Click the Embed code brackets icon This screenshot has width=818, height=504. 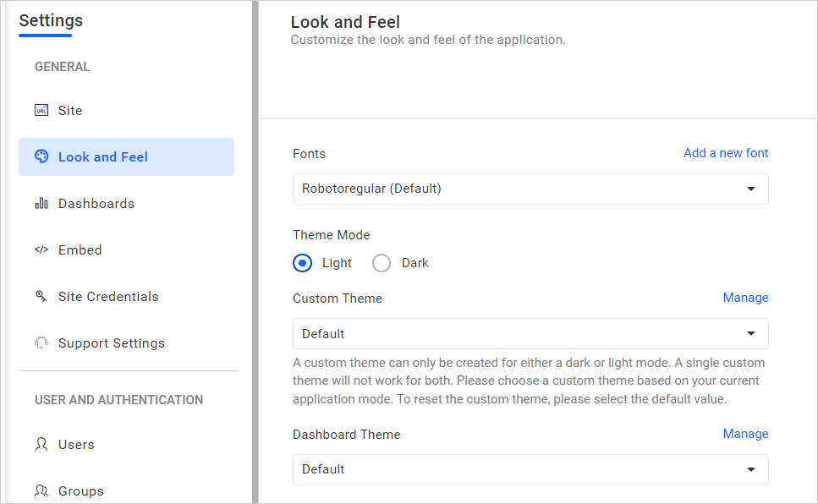pos(41,250)
